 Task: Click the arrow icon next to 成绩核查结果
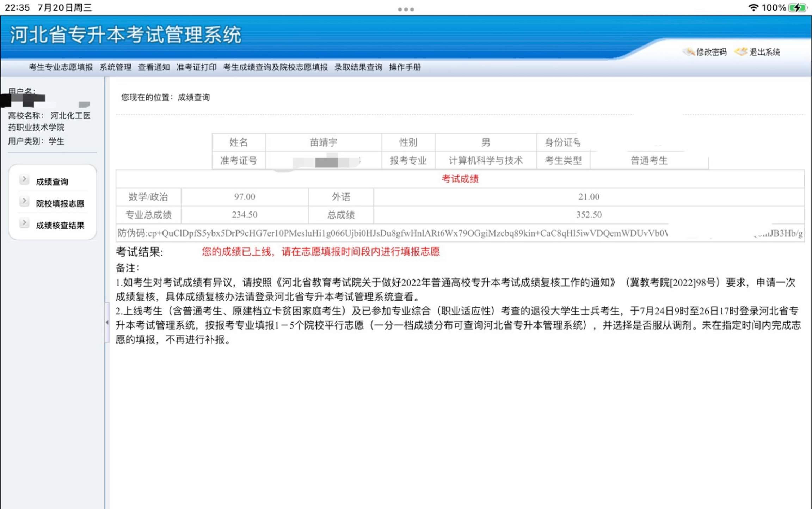[x=24, y=223]
